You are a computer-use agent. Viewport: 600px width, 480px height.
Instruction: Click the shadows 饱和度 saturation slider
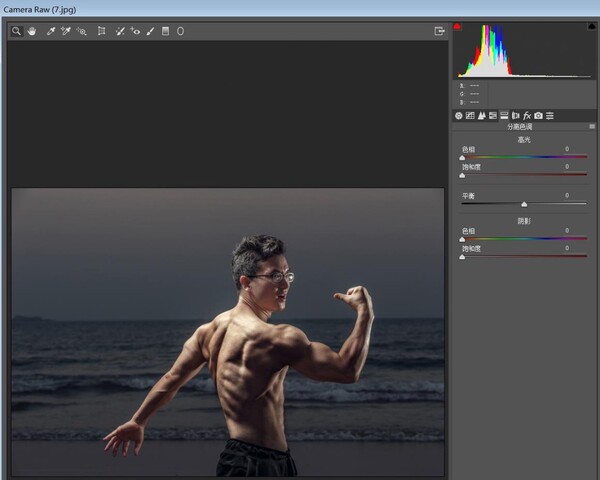click(524, 256)
